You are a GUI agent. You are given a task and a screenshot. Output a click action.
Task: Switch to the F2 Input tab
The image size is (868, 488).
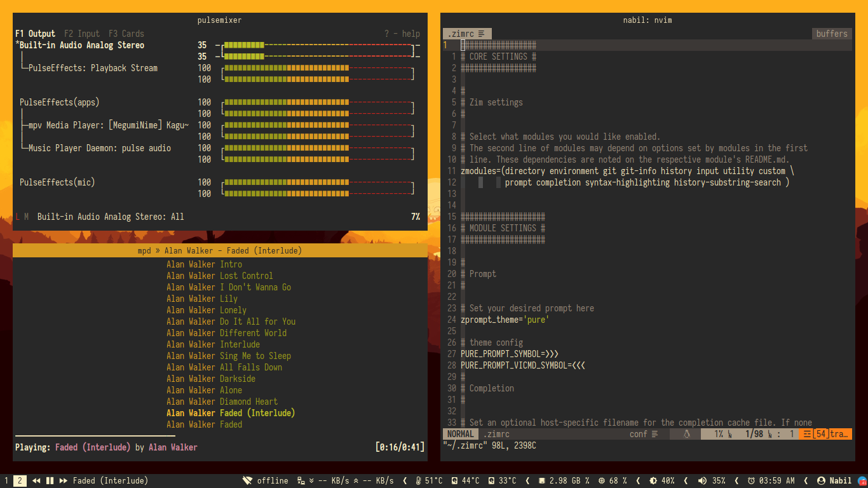[x=82, y=34]
